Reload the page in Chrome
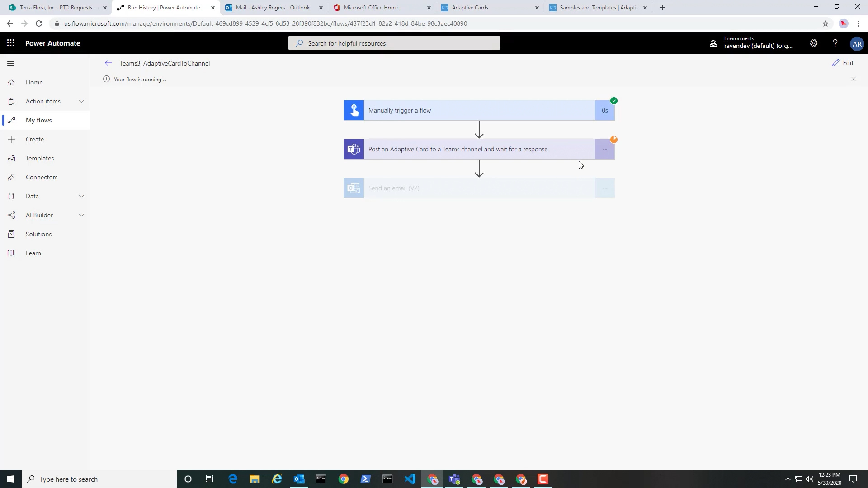868x488 pixels. pyautogui.click(x=39, y=23)
